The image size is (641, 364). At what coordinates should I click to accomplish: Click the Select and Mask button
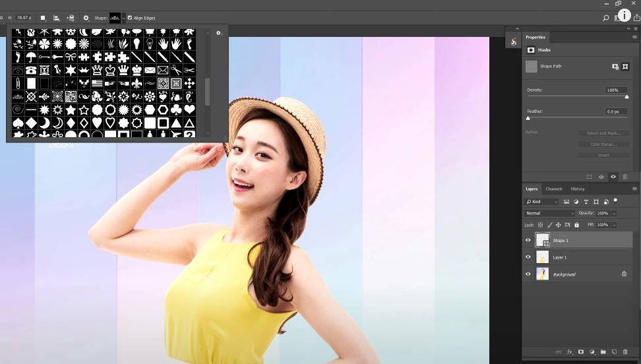[x=603, y=133]
